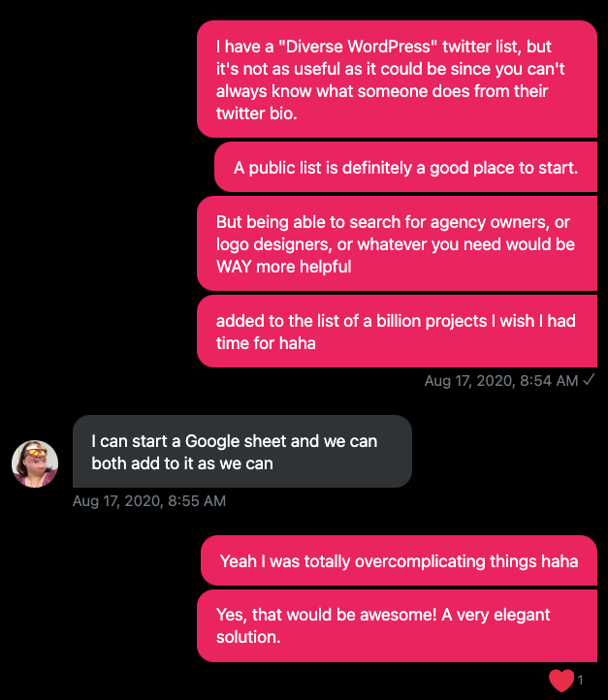Click the message about searching for agency owners
Image resolution: width=608 pixels, height=700 pixels.
397,243
